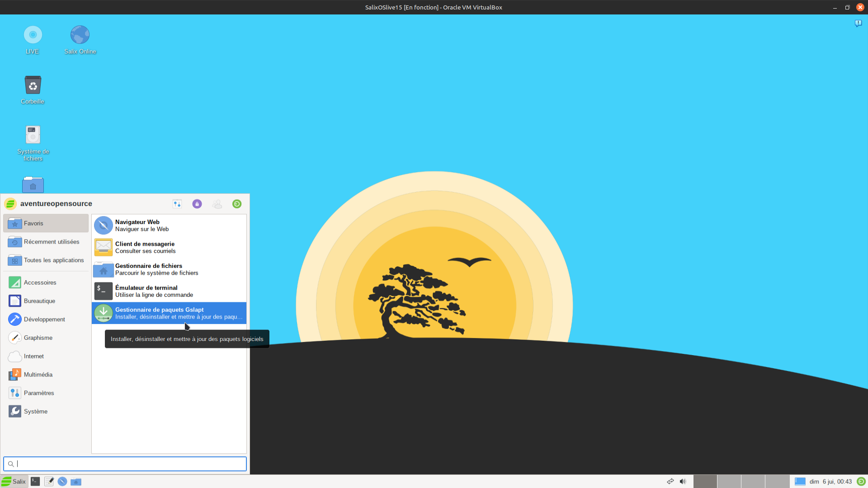Switch to the second workspace in pager

tap(729, 482)
